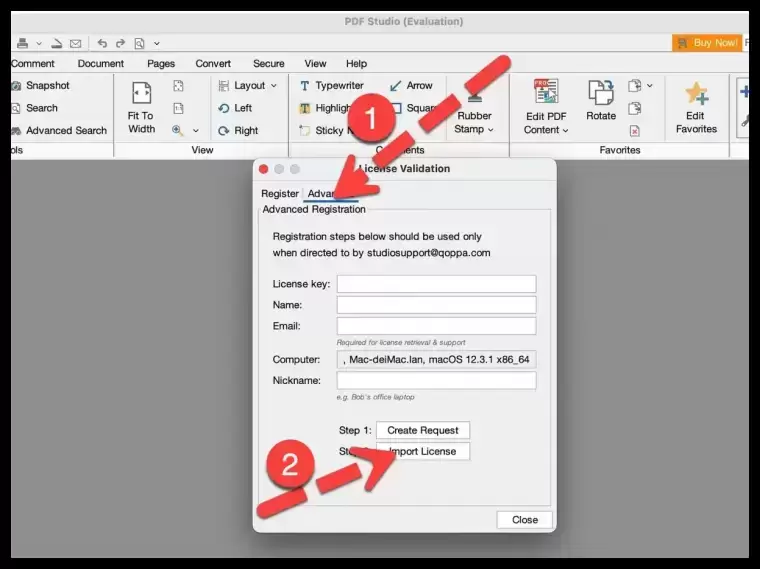Screen dimensions: 760x569
Task: Open the Comment ribbon tab
Action: point(32,63)
